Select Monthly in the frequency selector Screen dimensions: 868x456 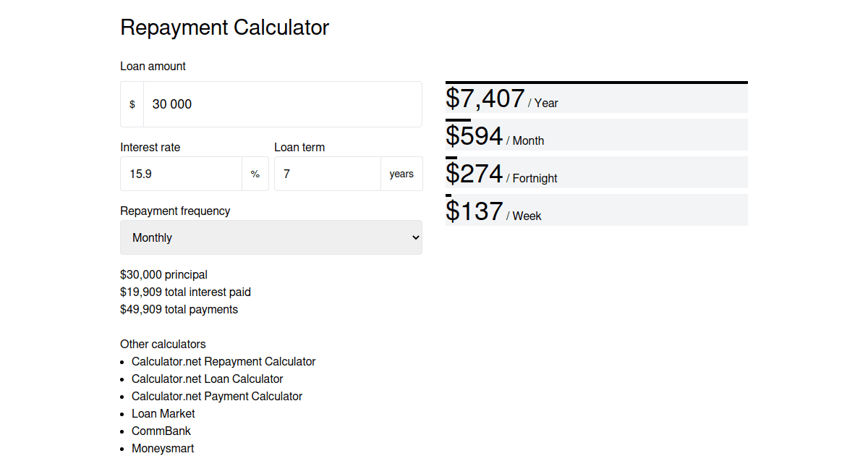pyautogui.click(x=271, y=237)
